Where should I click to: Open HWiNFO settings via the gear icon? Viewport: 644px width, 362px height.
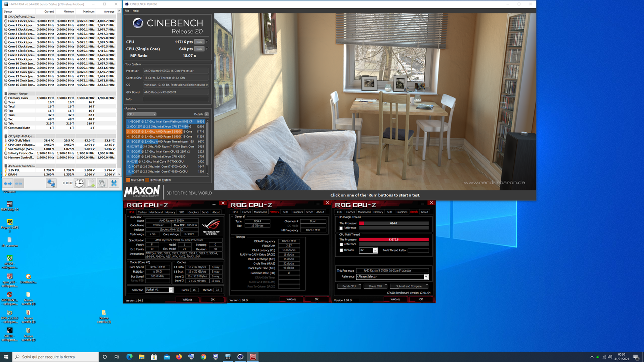102,184
